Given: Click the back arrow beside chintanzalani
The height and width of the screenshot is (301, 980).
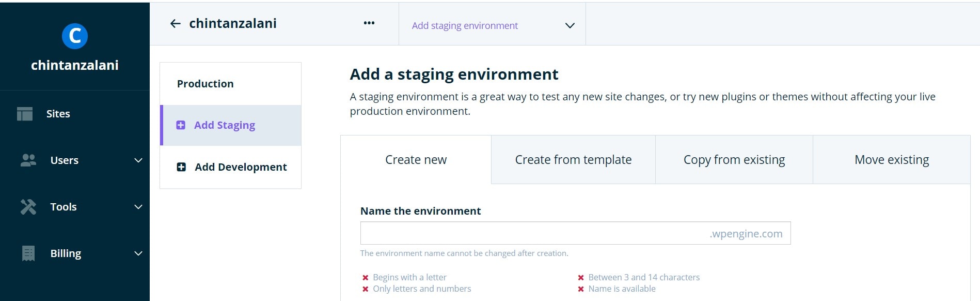Looking at the screenshot, I should [176, 24].
